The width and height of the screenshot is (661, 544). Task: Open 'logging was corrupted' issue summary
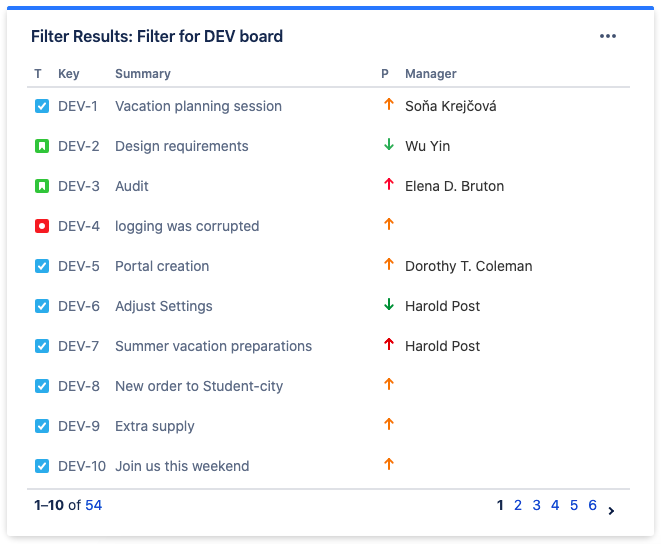pos(187,226)
